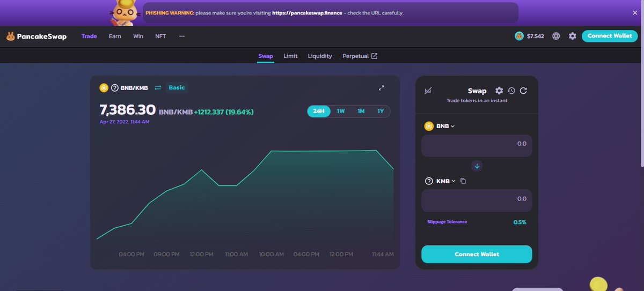
Task: Copy the KMB token address
Action: pyautogui.click(x=463, y=181)
